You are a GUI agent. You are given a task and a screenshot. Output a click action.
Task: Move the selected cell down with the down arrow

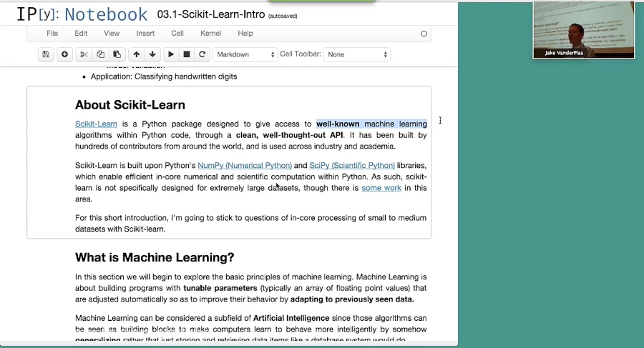pos(152,54)
